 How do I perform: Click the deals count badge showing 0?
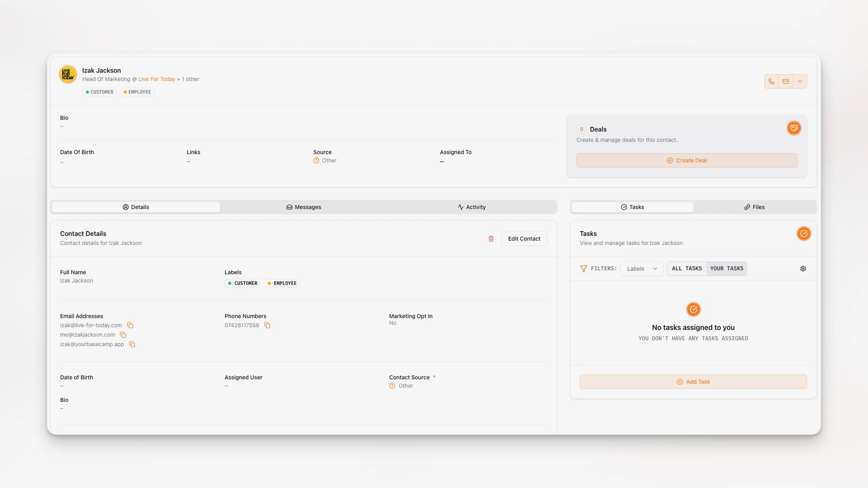581,129
